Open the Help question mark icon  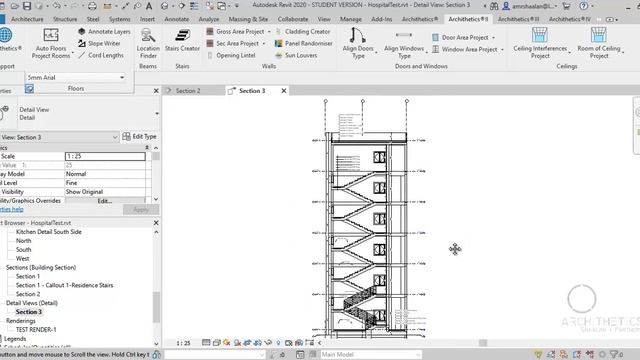click(584, 6)
